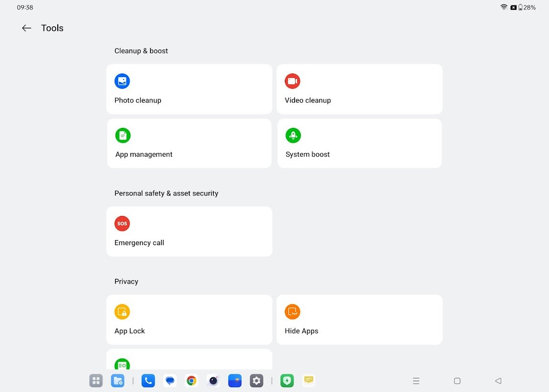Open the yellow Notes app from taskbar

point(308,380)
